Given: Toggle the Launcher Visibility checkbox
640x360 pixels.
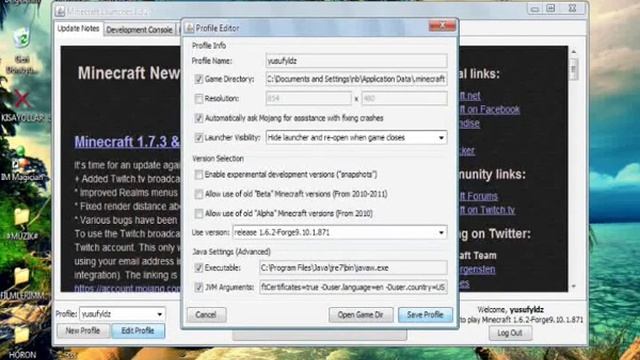Looking at the screenshot, I should pos(199,138).
